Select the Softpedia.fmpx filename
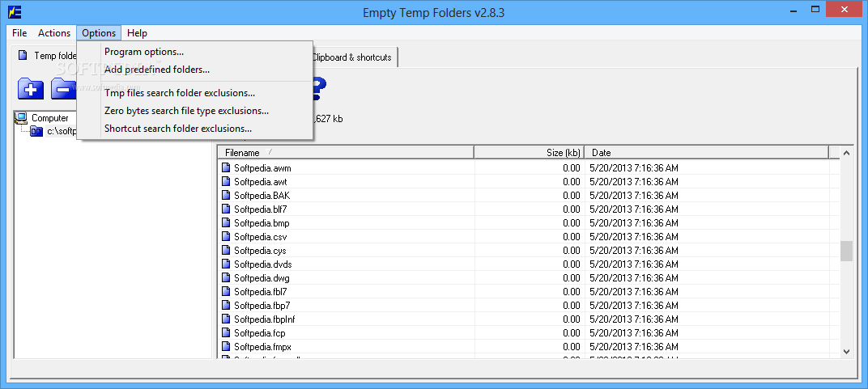The height and width of the screenshot is (389, 868). (262, 346)
